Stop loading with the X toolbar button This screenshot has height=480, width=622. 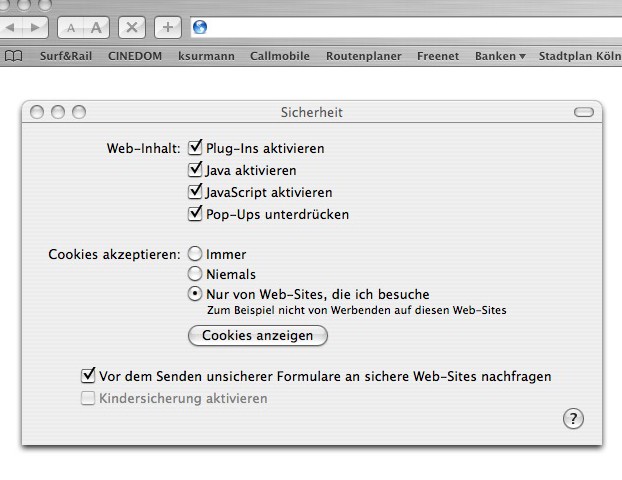(132, 27)
